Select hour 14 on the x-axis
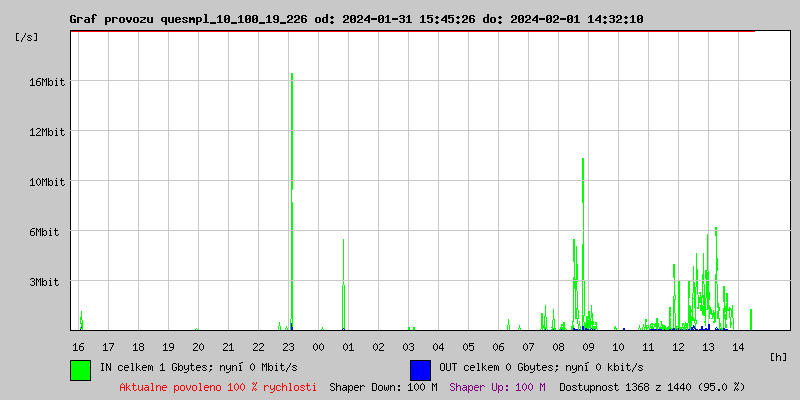800x400 pixels. 738,346
